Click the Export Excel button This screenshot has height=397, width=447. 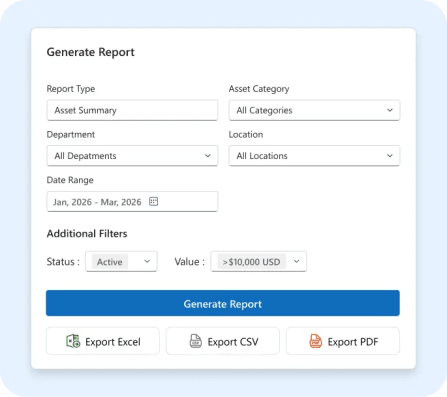103,341
